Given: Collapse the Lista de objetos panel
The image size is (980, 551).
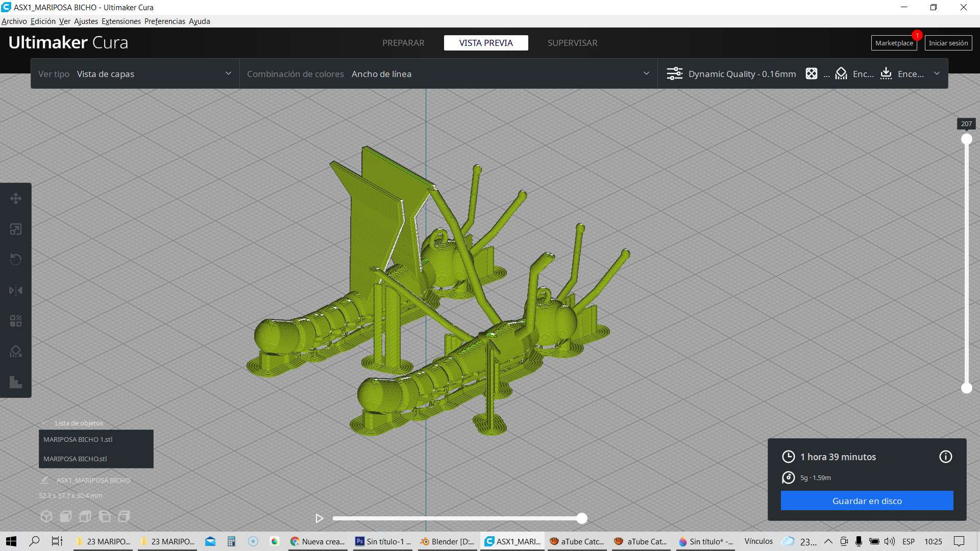Looking at the screenshot, I should [x=44, y=423].
